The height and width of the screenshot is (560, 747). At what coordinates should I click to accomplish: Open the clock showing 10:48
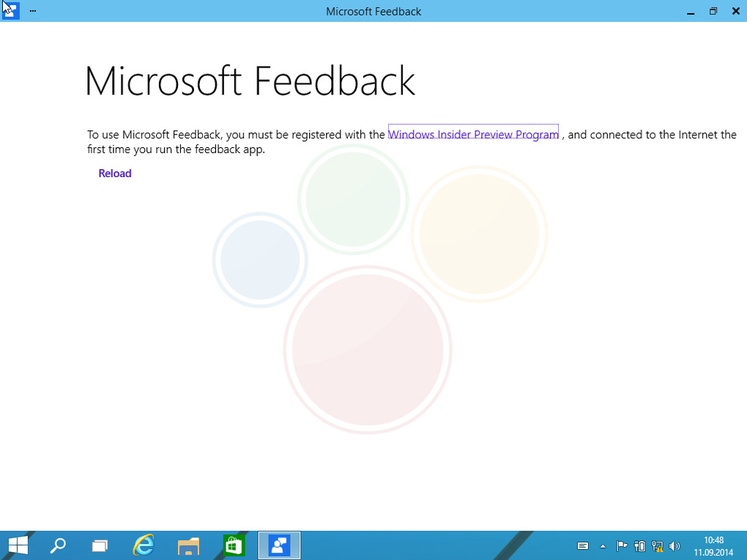pyautogui.click(x=713, y=545)
